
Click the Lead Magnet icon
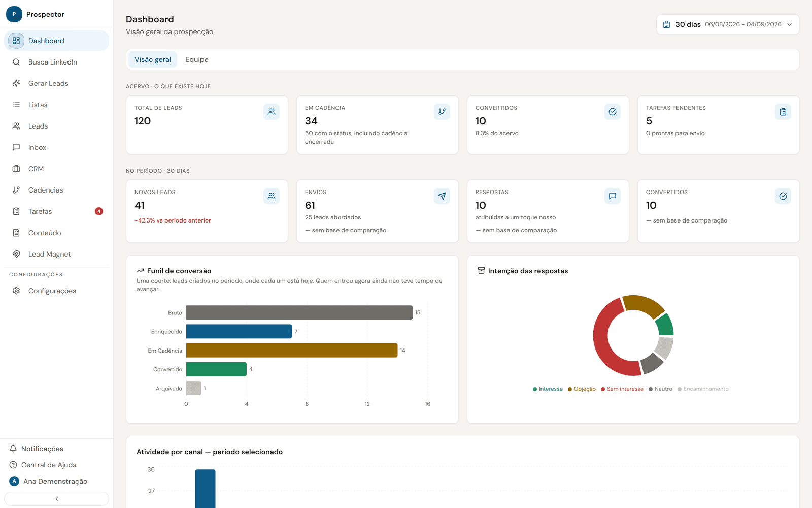pyautogui.click(x=16, y=254)
